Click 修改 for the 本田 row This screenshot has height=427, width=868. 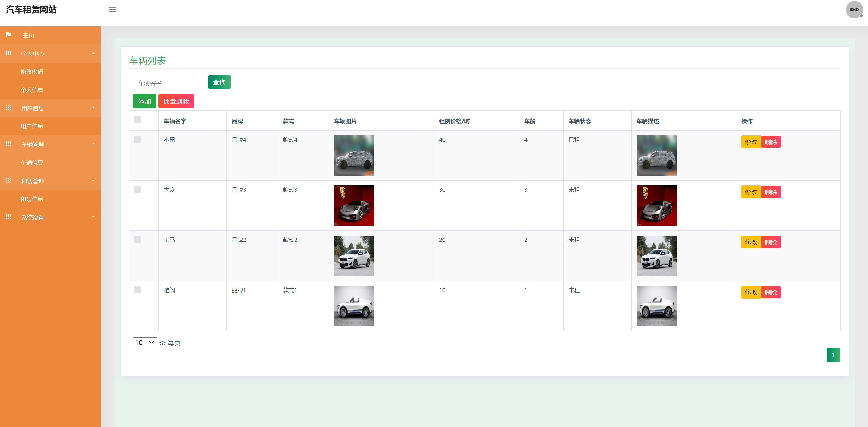(751, 142)
